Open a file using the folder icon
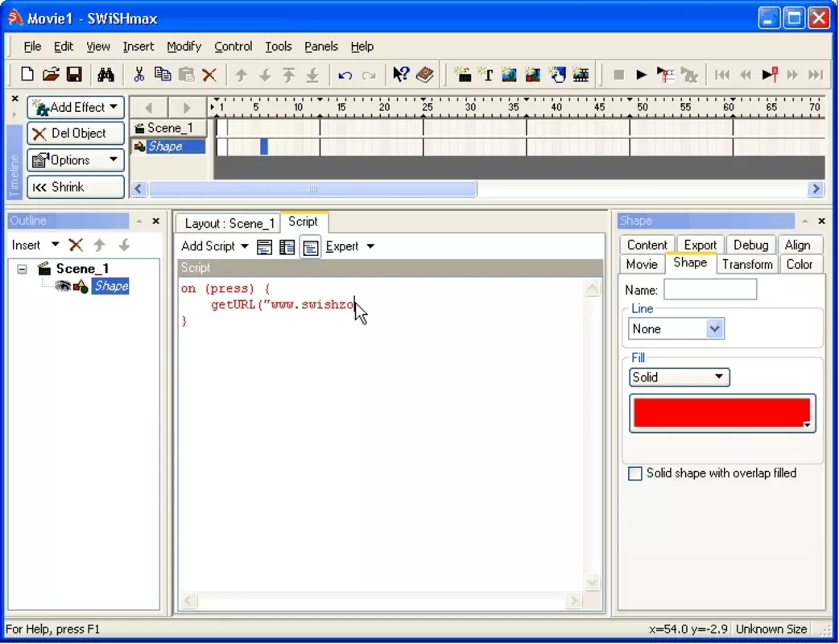 (51, 74)
